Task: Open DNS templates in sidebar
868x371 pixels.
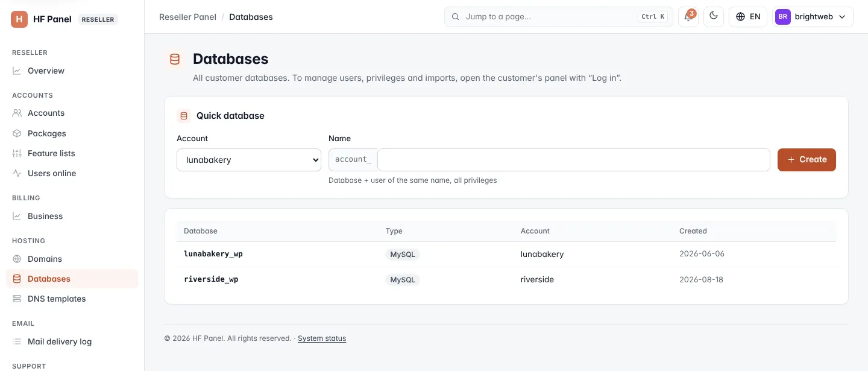Action: pos(72,299)
